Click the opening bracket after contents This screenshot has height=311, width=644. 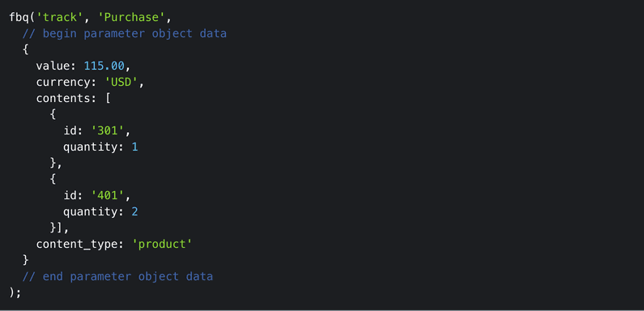click(x=108, y=99)
